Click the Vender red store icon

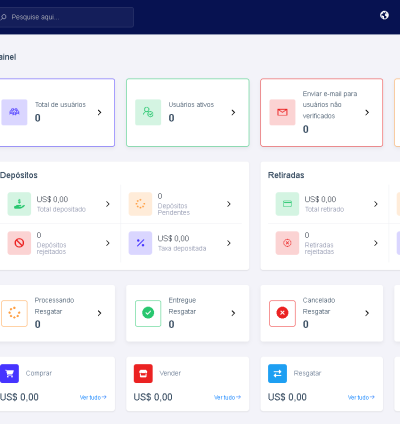143,373
